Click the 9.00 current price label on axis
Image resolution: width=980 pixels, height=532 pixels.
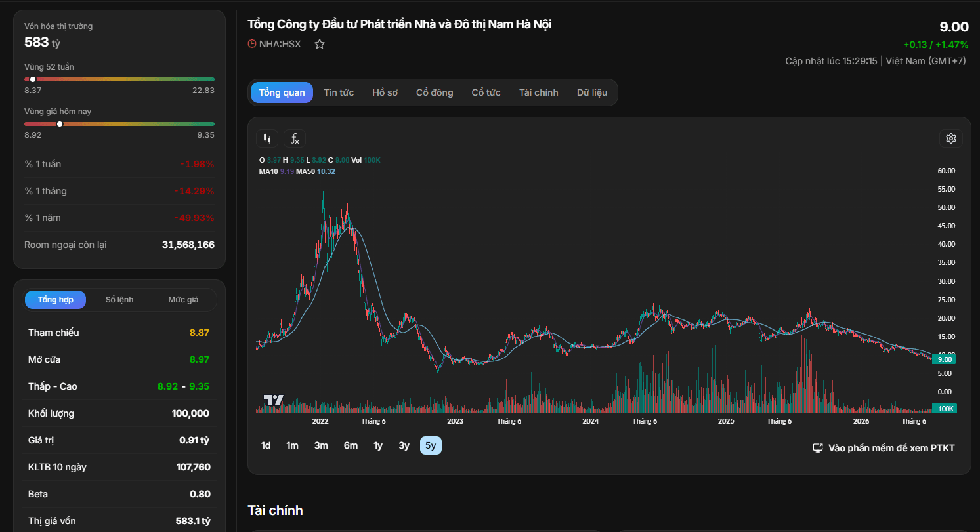pos(945,359)
